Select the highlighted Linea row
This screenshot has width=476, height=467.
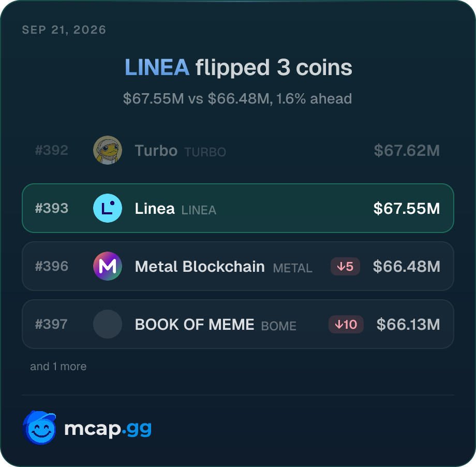pyautogui.click(x=238, y=208)
